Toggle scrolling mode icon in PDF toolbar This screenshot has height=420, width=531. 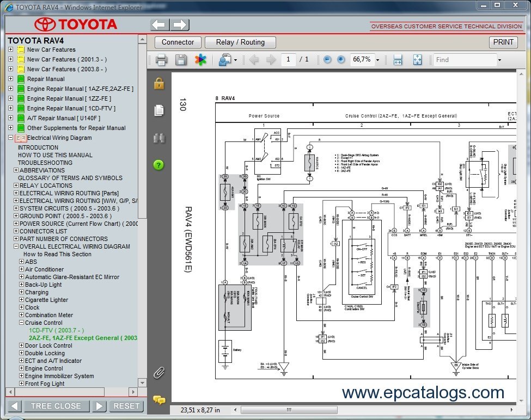coord(398,60)
